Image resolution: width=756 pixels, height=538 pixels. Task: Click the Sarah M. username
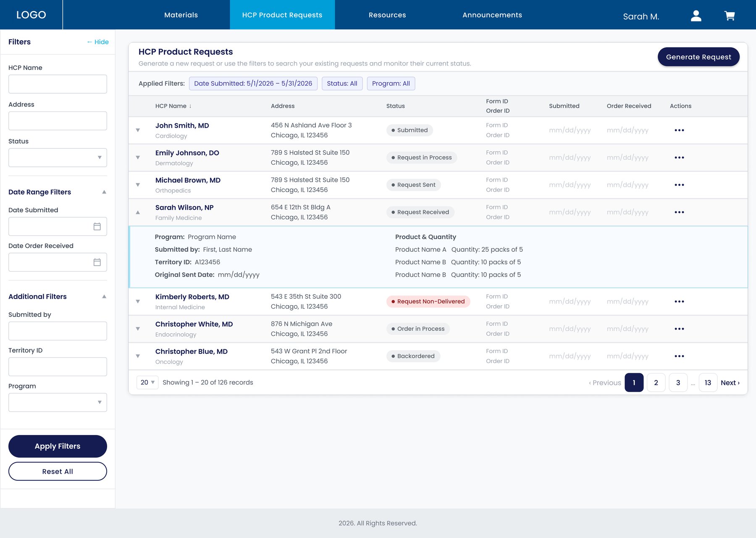point(641,16)
